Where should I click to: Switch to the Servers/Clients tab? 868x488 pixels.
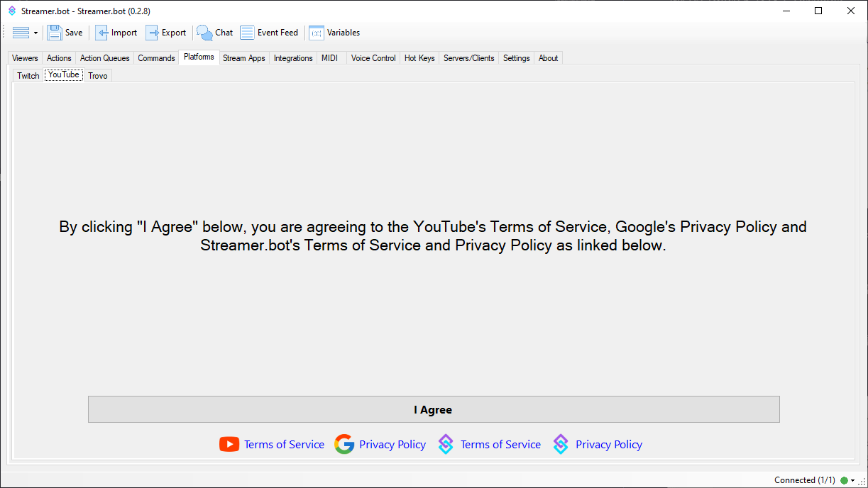coord(468,58)
